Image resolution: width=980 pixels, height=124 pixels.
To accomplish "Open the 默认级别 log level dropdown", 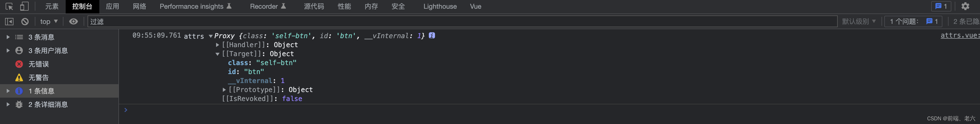I will [x=859, y=22].
